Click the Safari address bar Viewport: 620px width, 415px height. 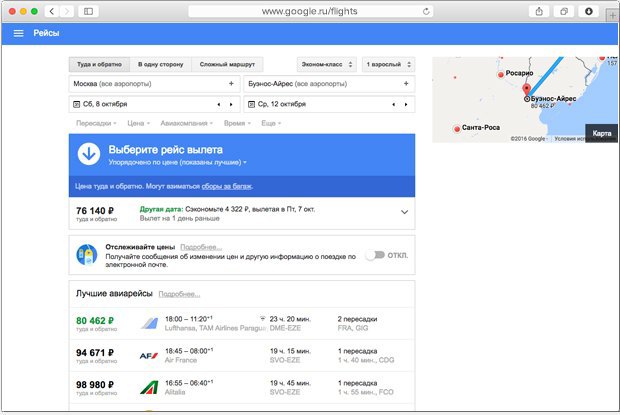point(310,11)
